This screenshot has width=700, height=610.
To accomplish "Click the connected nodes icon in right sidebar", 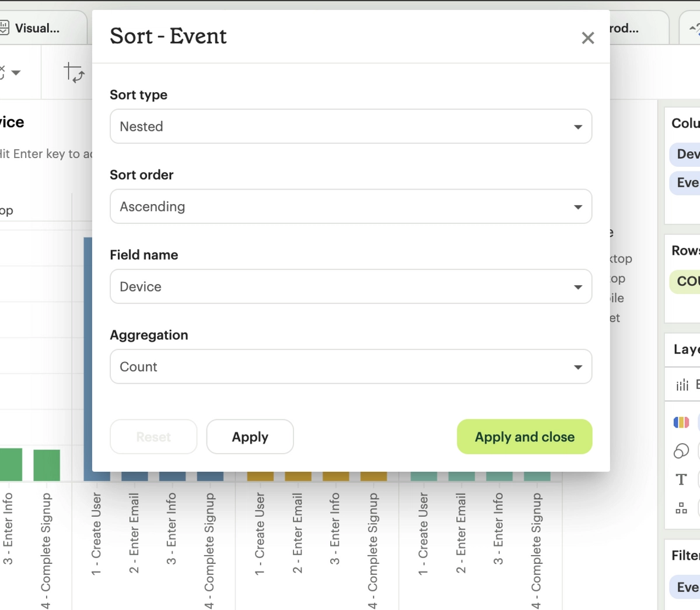I will [x=681, y=508].
